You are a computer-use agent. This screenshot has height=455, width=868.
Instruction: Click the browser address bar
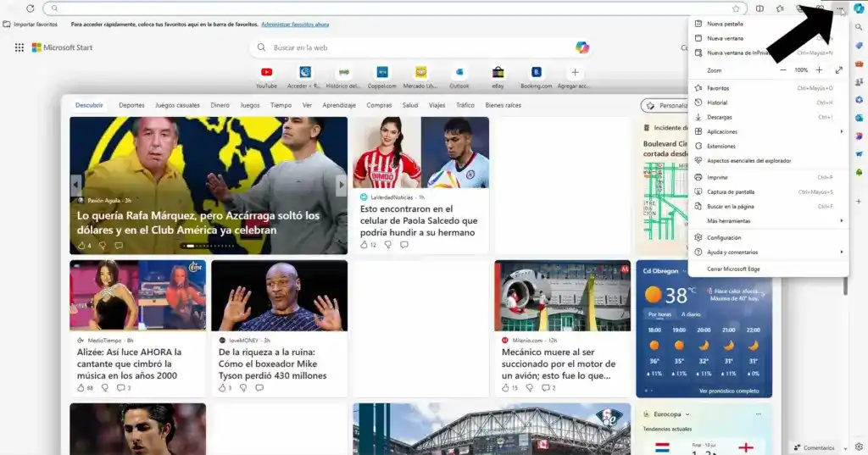(x=394, y=8)
